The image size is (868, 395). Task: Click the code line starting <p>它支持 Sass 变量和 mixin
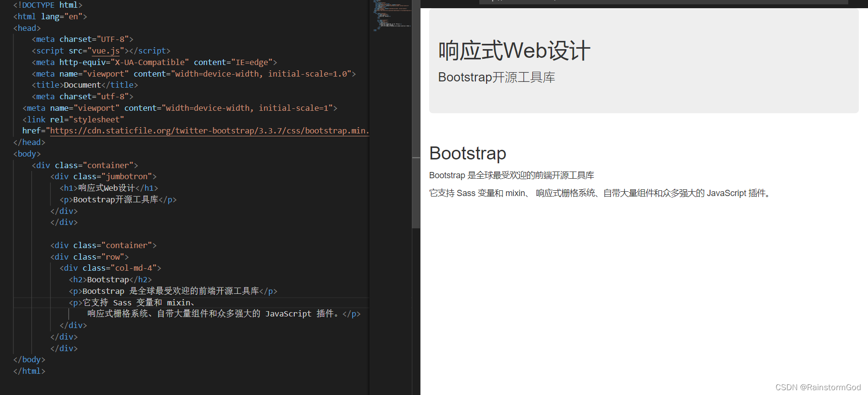(132, 303)
